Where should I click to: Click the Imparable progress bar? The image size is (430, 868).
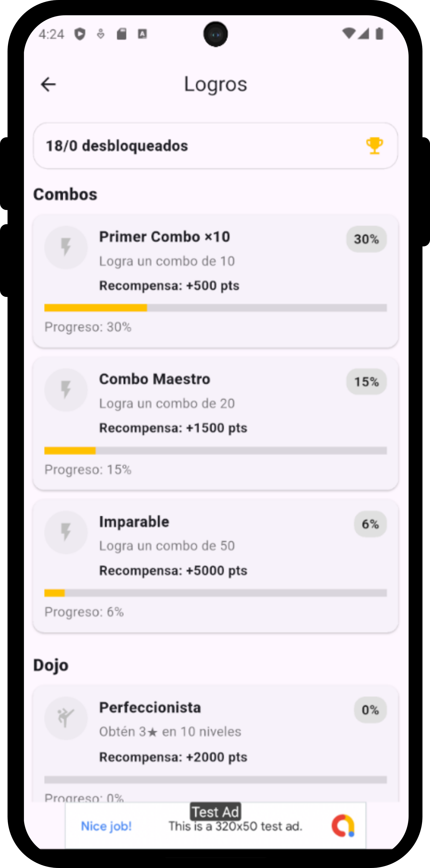(215, 593)
